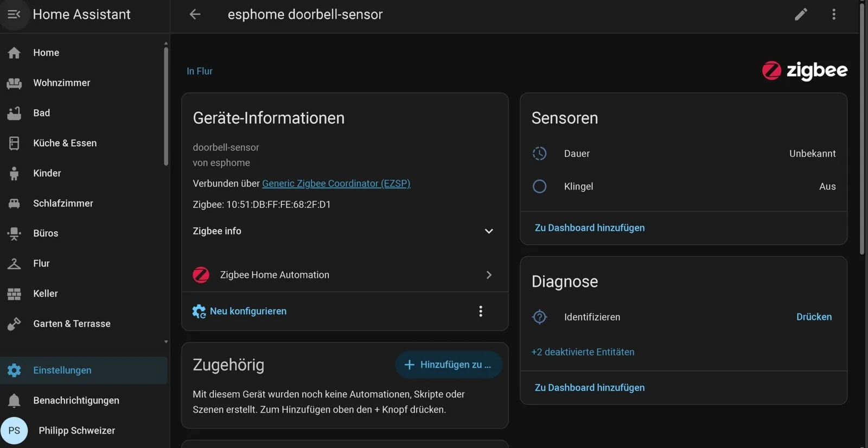Screen dimensions: 868x448
Task: Open the Wohnzimmer dashboard
Action: pos(84,83)
